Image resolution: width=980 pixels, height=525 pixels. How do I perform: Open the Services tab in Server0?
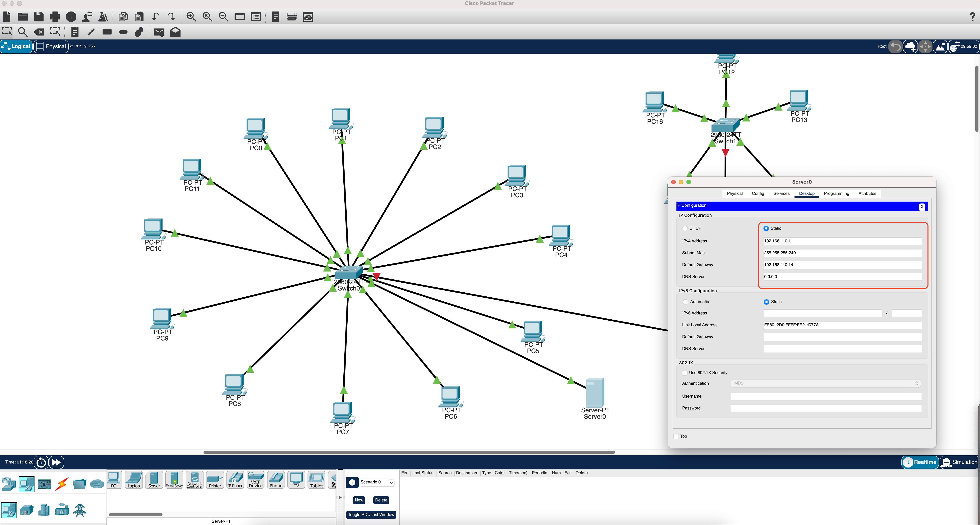781,194
